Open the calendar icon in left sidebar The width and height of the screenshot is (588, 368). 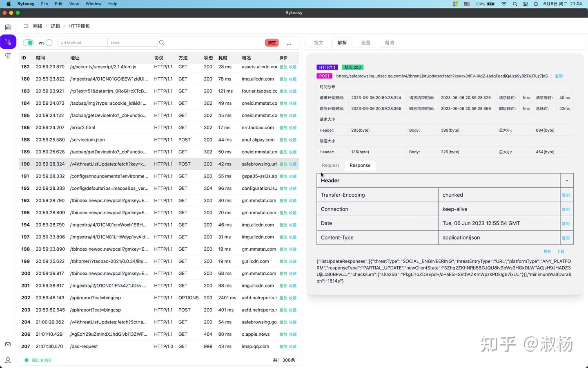point(8,27)
